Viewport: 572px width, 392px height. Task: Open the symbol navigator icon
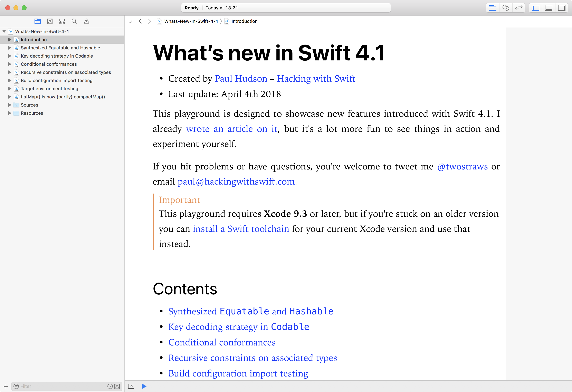click(x=62, y=21)
